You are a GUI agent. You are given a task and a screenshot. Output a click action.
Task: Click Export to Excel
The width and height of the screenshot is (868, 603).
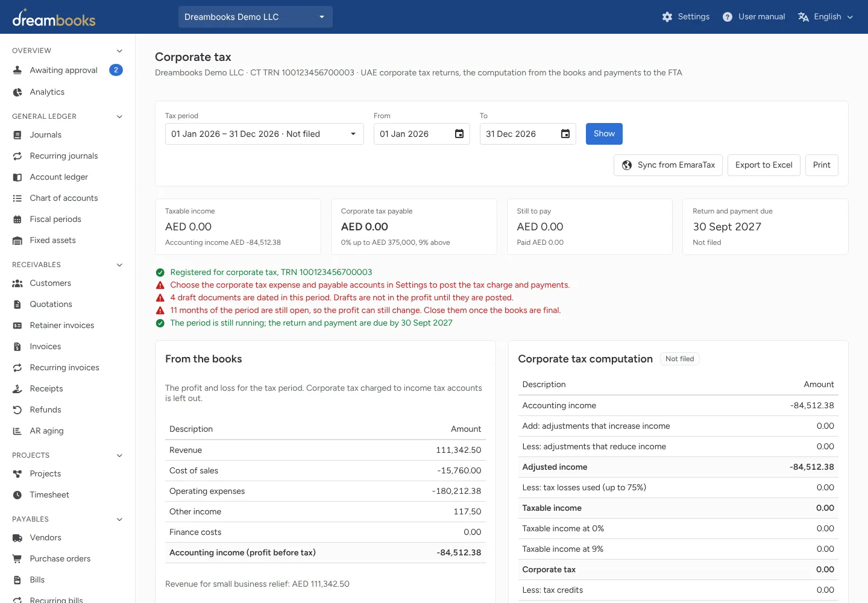coord(764,165)
